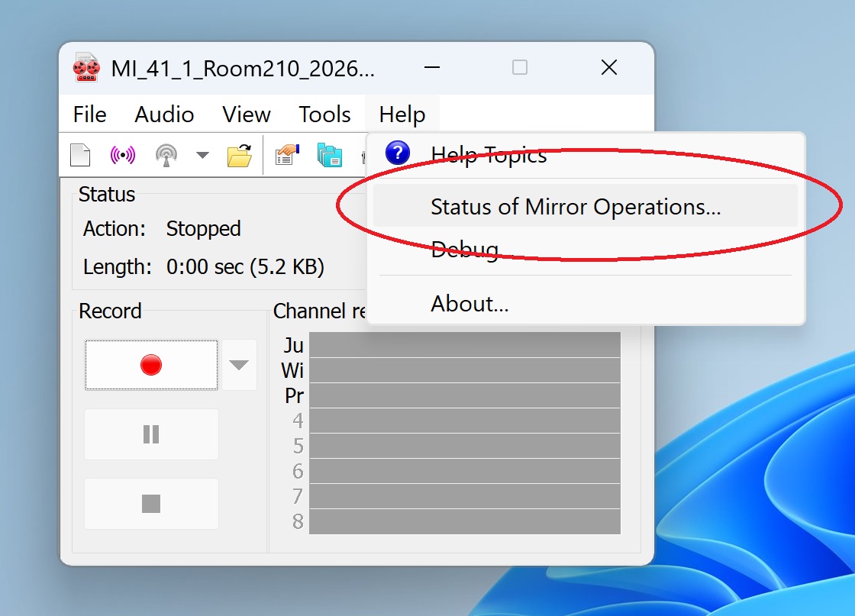Click the channel 8 level meter row

(x=465, y=521)
